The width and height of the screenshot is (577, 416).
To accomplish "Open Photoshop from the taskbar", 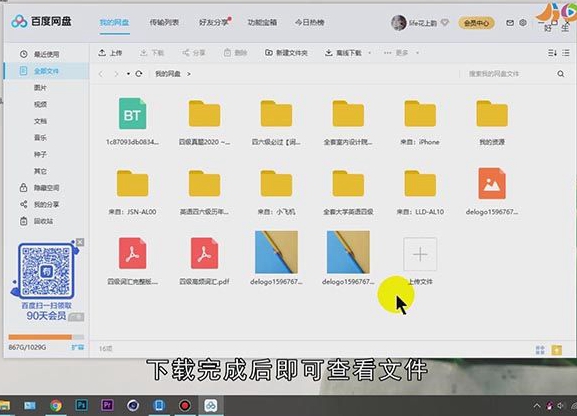I will 81,406.
